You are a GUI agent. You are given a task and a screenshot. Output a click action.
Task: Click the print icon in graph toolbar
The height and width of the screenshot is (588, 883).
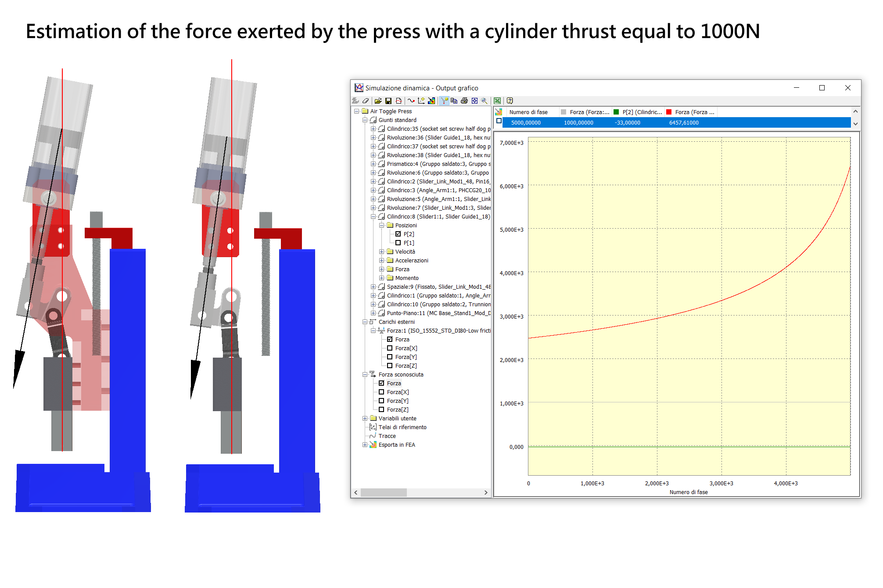[x=464, y=100]
